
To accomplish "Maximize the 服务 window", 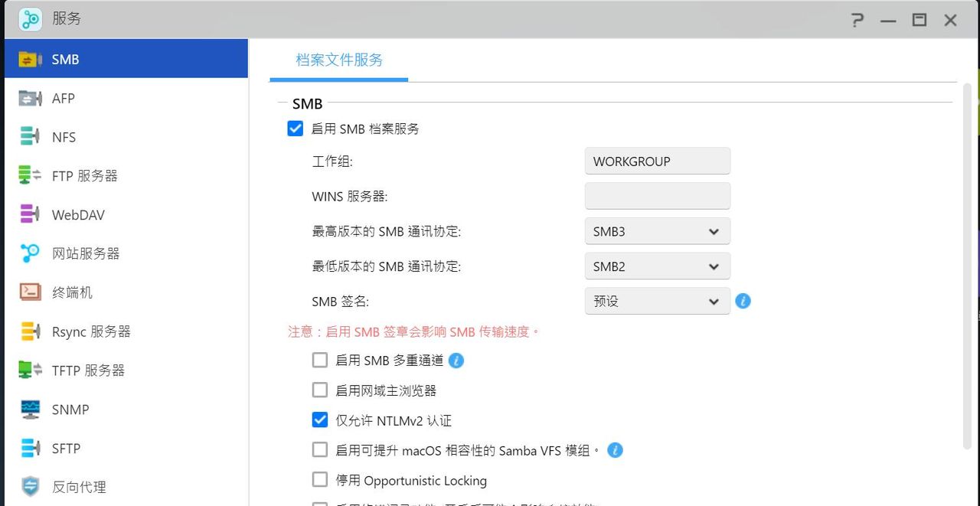I will point(920,20).
